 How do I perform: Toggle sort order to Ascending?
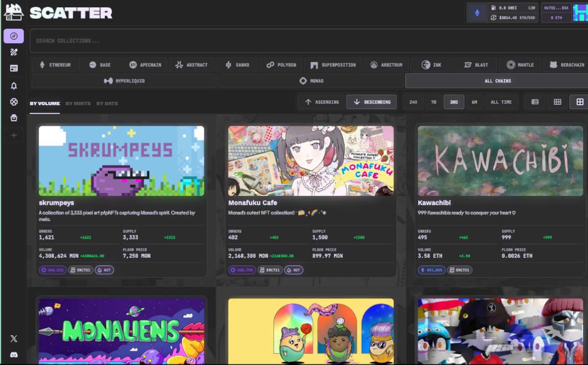click(321, 102)
